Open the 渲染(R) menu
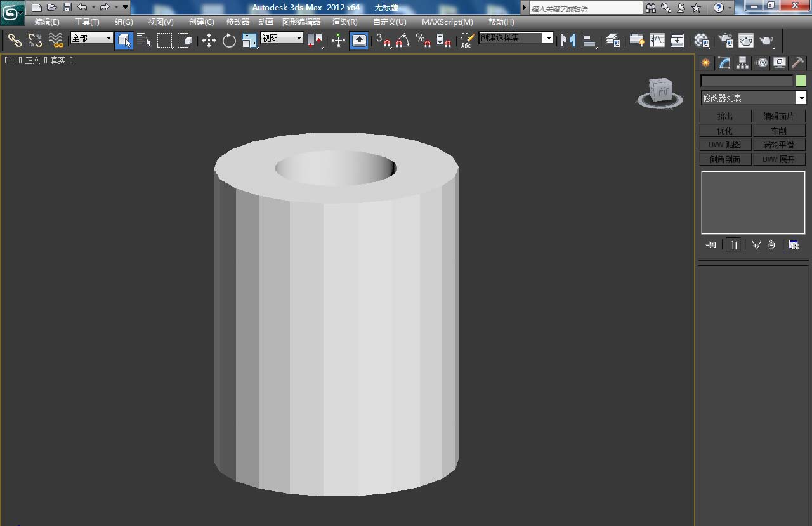 [344, 22]
